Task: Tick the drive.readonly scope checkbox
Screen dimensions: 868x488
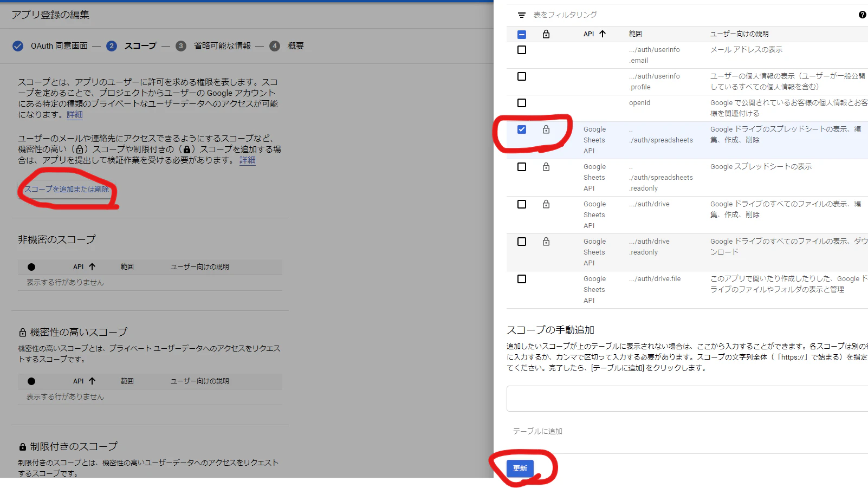Action: pyautogui.click(x=522, y=242)
